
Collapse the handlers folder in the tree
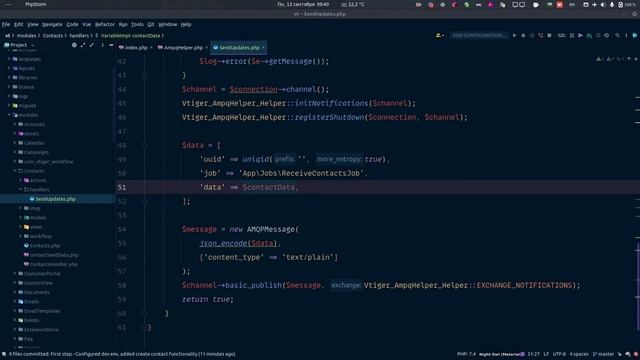pos(20,189)
